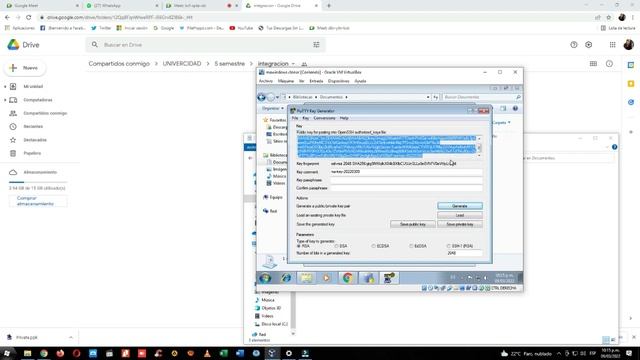
Task: Open the Windows host Start button
Action: pos(7,353)
